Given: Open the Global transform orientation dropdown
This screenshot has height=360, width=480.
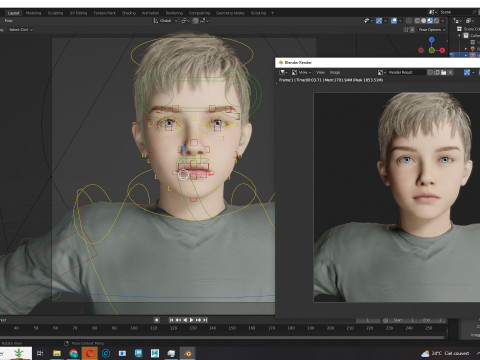Looking at the screenshot, I should point(165,21).
